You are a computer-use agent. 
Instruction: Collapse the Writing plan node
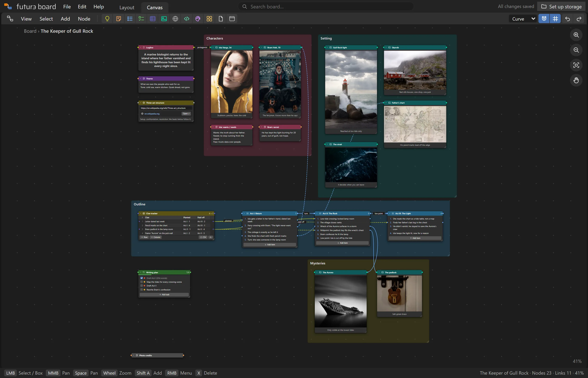click(140, 272)
